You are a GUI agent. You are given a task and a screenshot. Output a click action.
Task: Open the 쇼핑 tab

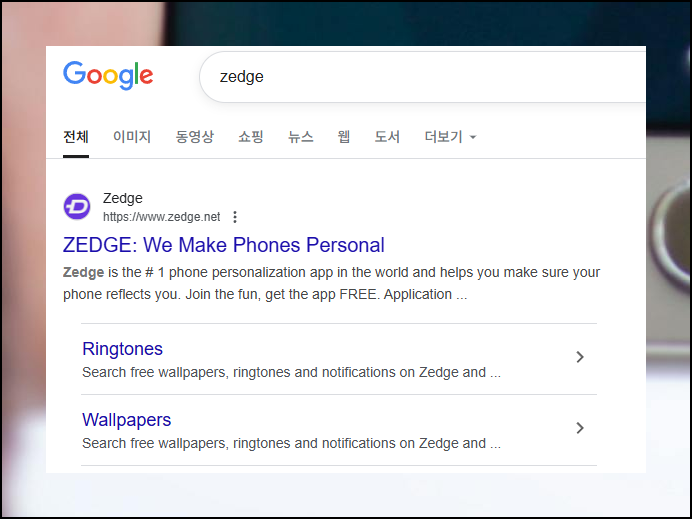[251, 136]
